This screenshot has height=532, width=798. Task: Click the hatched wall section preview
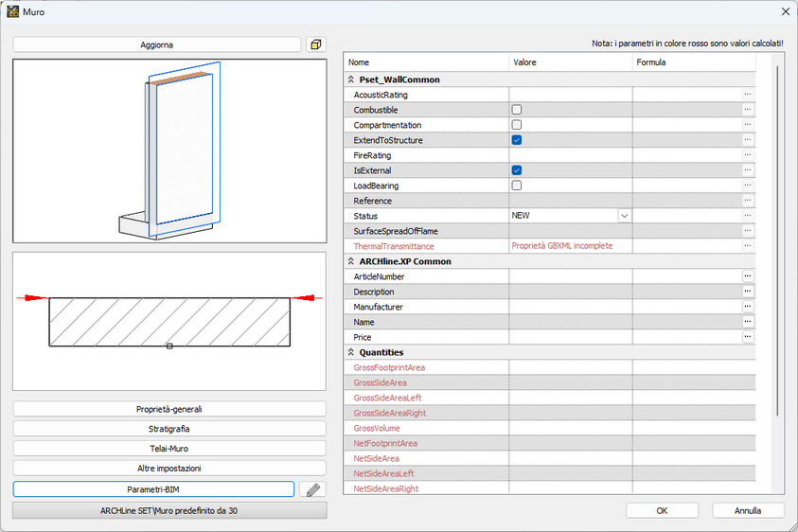(169, 322)
